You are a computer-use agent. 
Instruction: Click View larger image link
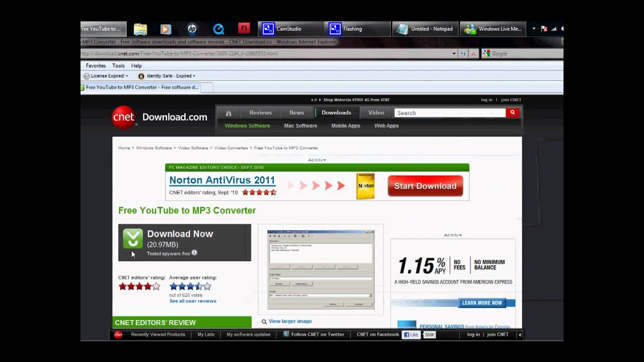coord(290,321)
